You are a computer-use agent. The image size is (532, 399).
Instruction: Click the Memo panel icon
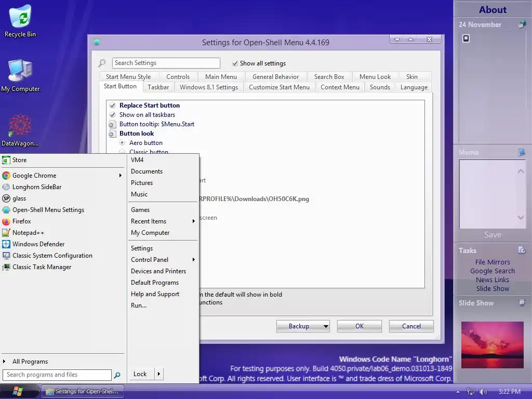point(522,152)
